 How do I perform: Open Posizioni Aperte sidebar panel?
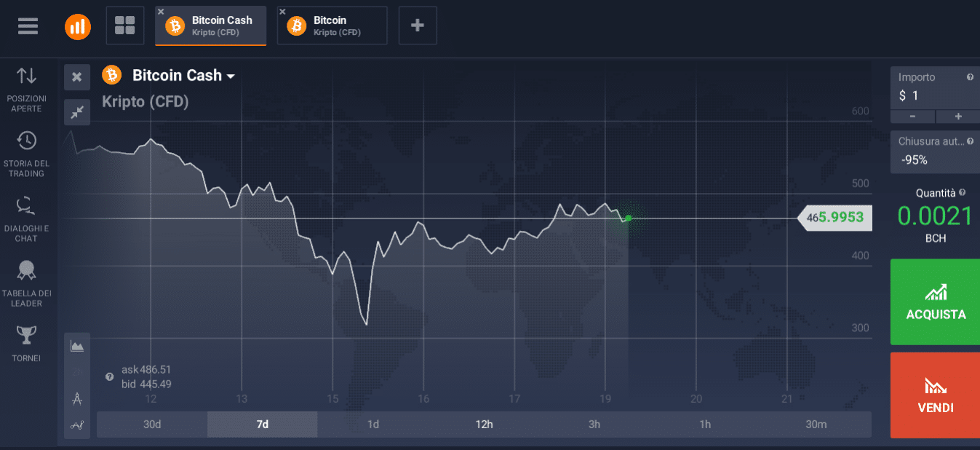(27, 90)
